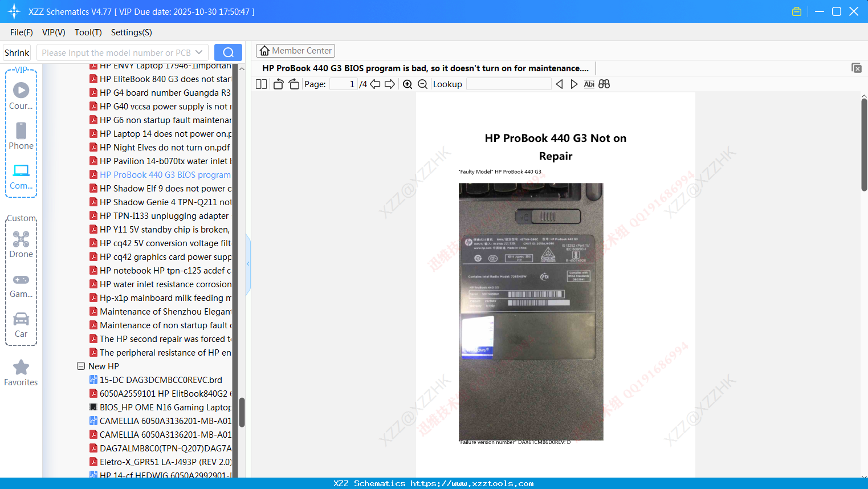Click the Lookup text field

coord(508,84)
